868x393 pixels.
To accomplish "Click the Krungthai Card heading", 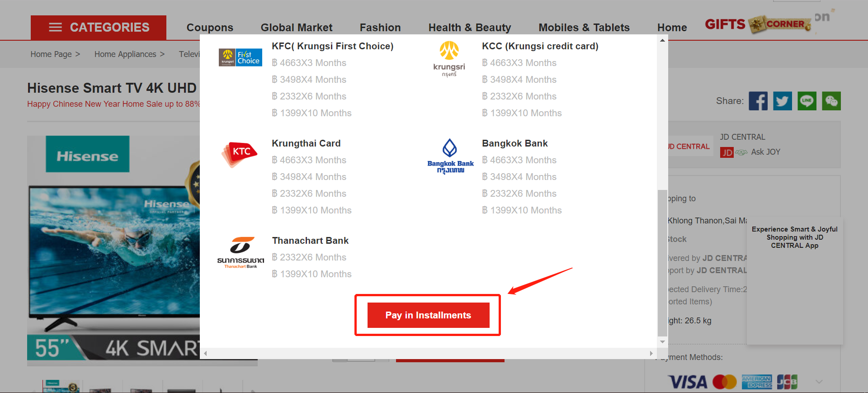I will (306, 143).
